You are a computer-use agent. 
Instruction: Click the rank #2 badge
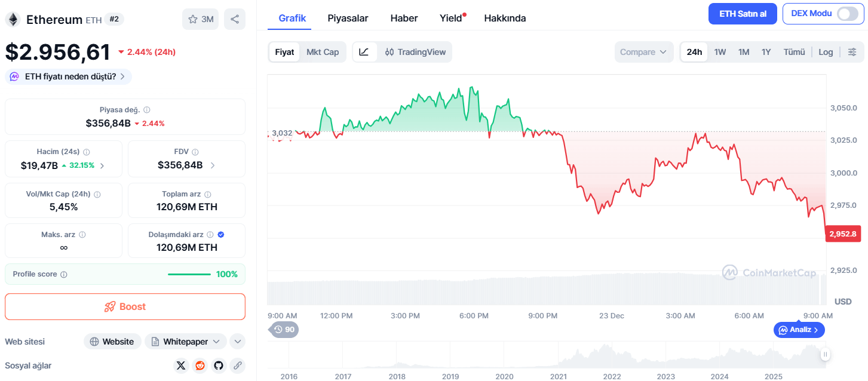click(114, 19)
